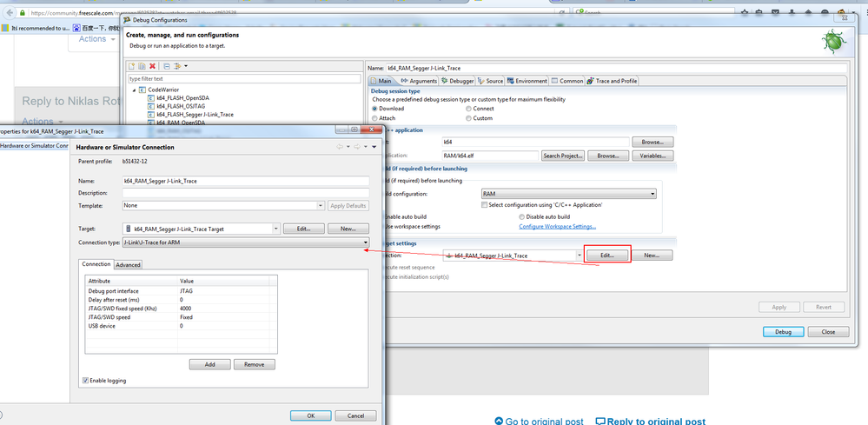Click Edit next to Target in Properties
Screen dimensions: 868x425
point(303,229)
